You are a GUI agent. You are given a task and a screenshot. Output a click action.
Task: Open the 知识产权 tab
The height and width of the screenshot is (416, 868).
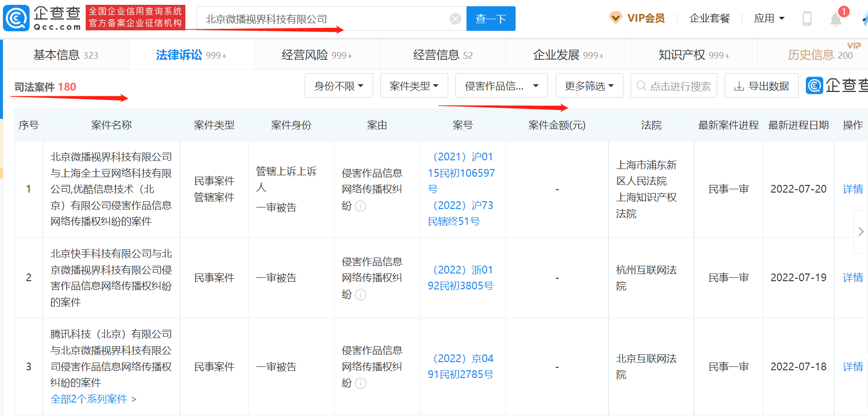694,55
